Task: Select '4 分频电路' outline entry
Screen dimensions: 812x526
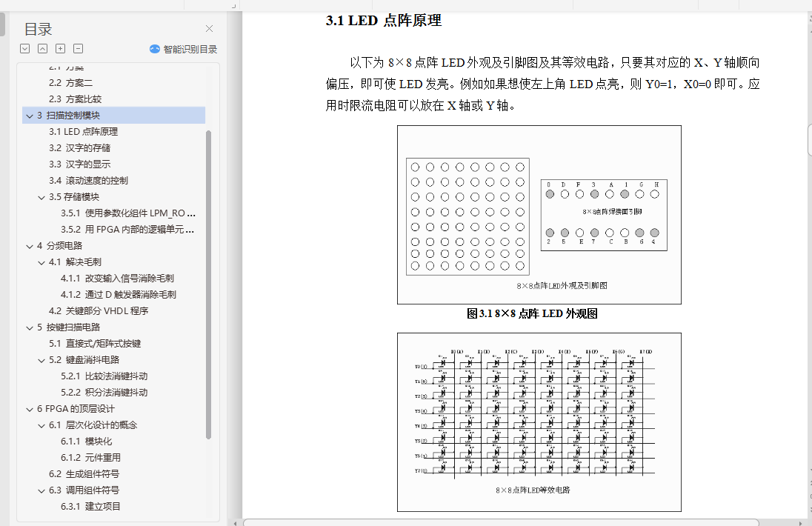Action: tap(59, 246)
